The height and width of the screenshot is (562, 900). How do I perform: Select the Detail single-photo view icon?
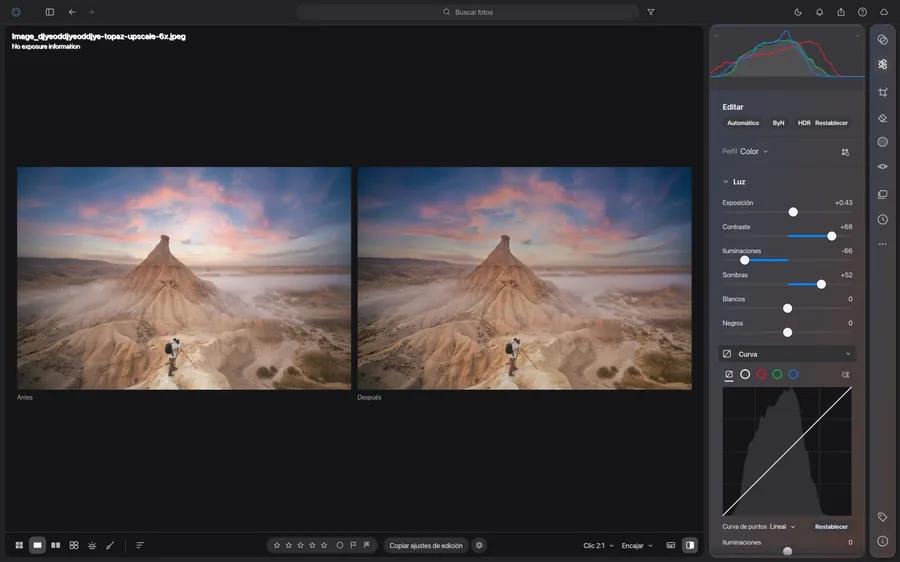pos(37,545)
